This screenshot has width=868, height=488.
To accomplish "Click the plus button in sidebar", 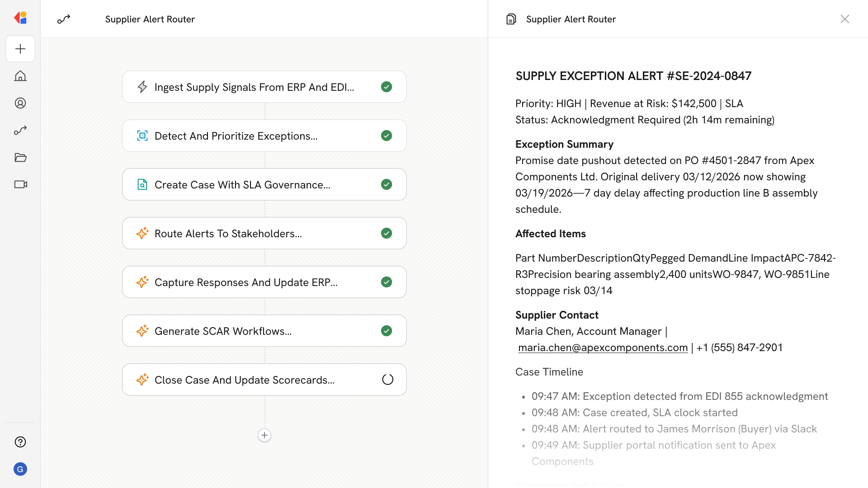I will [20, 49].
